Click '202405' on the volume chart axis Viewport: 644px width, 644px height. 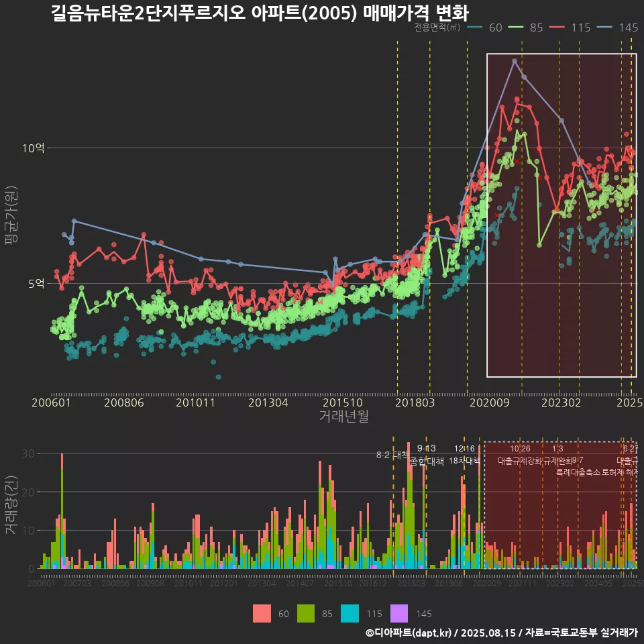pos(598,583)
